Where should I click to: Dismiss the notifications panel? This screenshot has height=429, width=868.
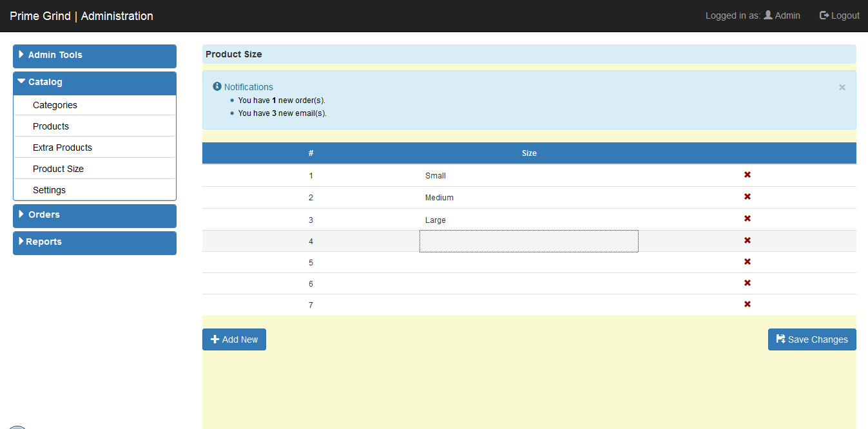842,87
